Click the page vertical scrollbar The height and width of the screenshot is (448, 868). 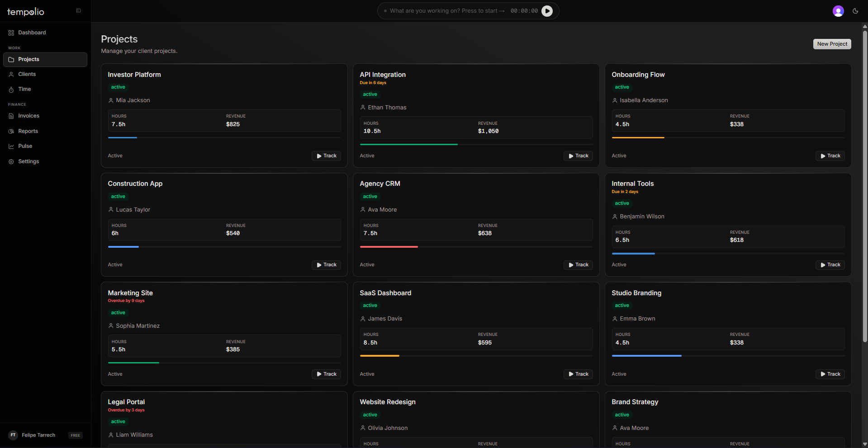point(865,185)
